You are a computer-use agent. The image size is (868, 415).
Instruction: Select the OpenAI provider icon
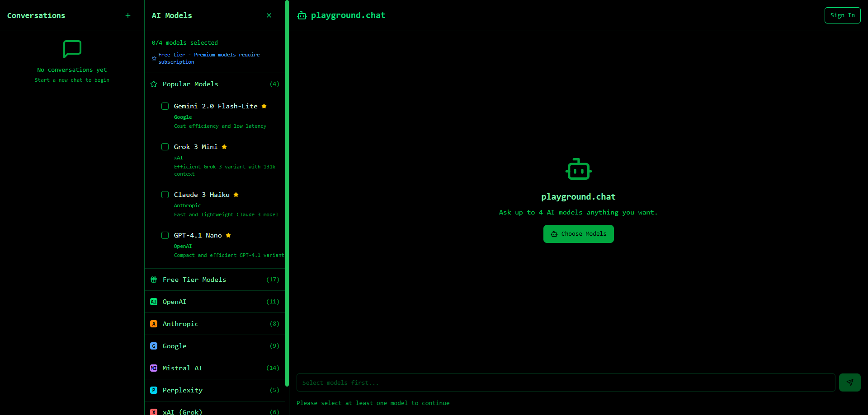(x=154, y=302)
